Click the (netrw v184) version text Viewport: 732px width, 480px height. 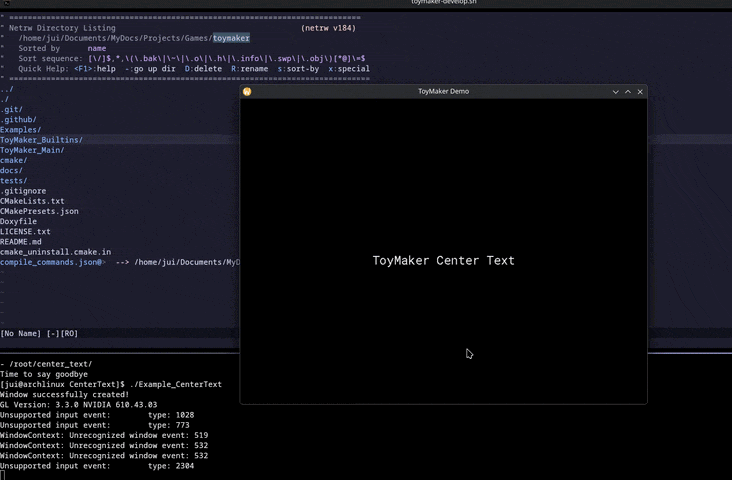pos(328,28)
